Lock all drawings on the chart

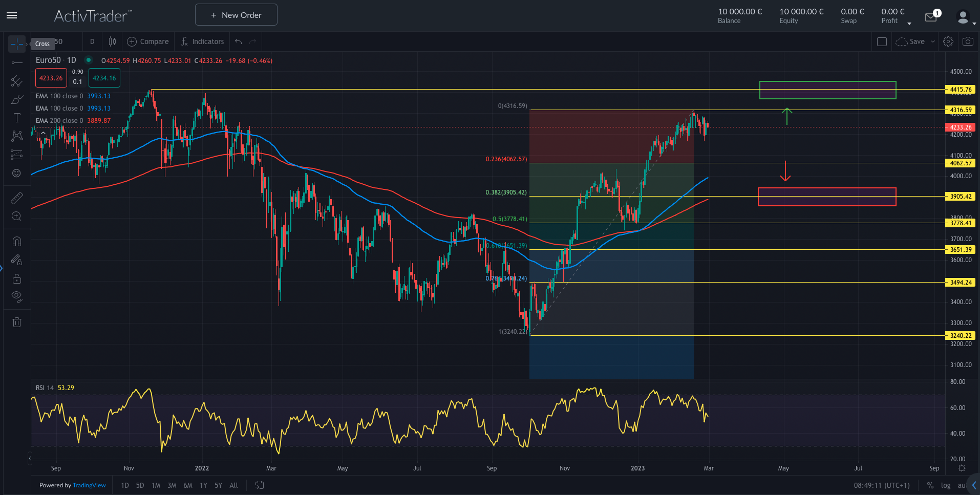[17, 278]
